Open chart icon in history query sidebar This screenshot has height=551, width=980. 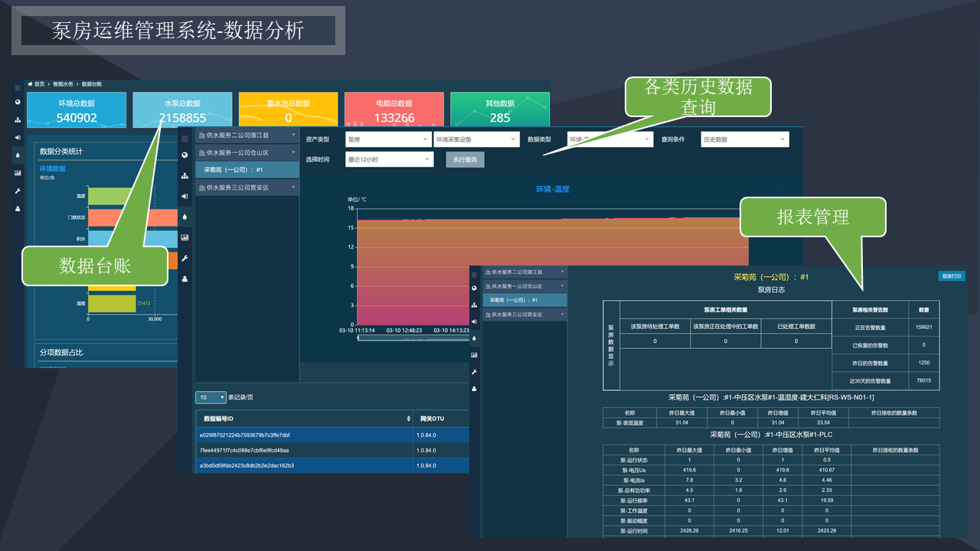tap(185, 238)
